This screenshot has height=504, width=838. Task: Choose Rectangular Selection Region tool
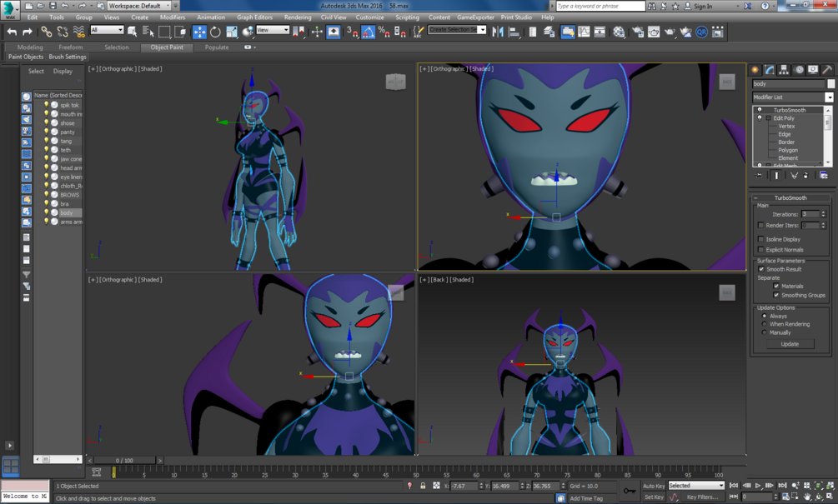[x=164, y=32]
